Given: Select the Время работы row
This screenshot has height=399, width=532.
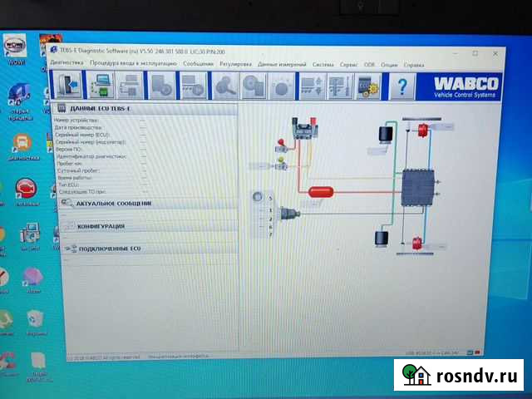Looking at the screenshot, I should click(103, 178).
